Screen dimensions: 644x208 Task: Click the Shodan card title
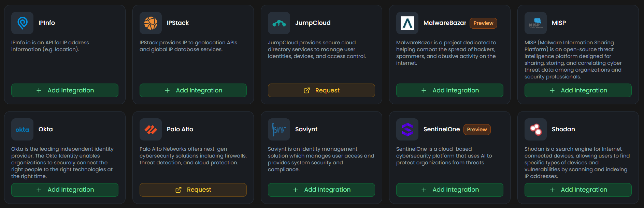[563, 129]
